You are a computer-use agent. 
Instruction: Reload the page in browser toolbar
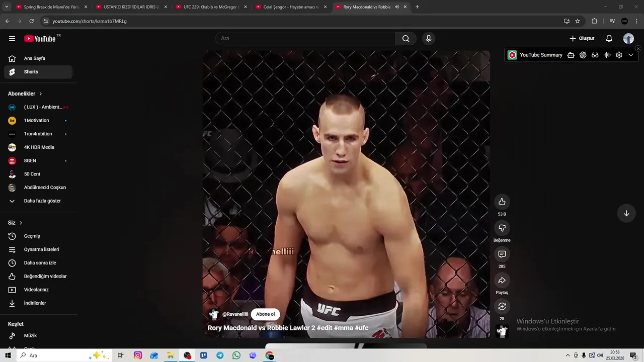pyautogui.click(x=31, y=21)
